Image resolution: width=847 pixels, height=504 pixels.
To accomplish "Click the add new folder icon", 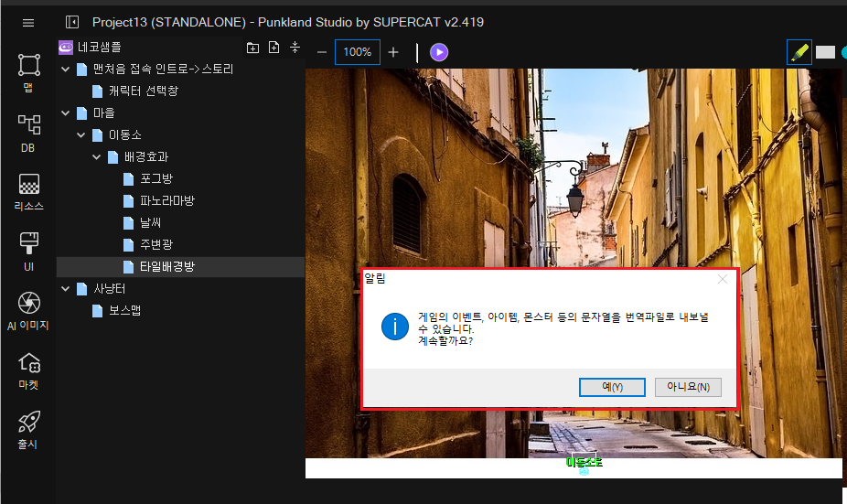I will coord(253,48).
